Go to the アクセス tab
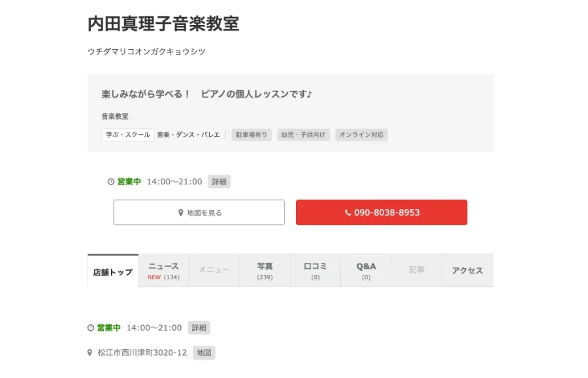588x378 pixels. point(468,271)
